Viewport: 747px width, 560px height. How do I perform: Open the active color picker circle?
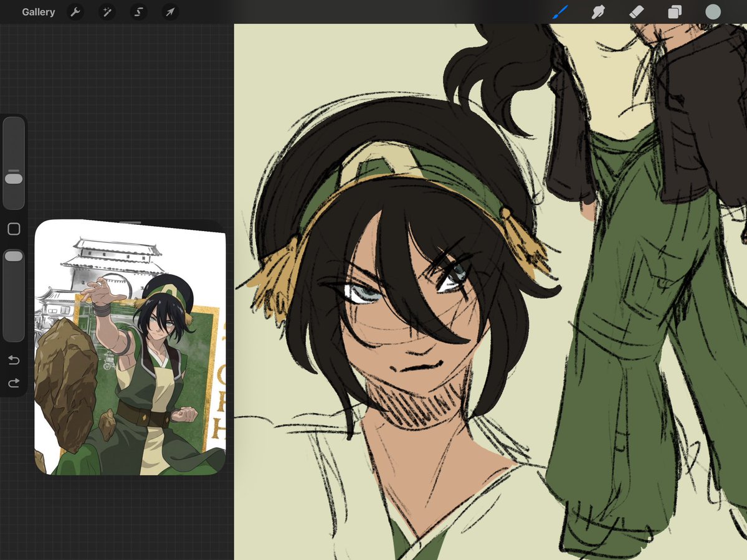713,12
